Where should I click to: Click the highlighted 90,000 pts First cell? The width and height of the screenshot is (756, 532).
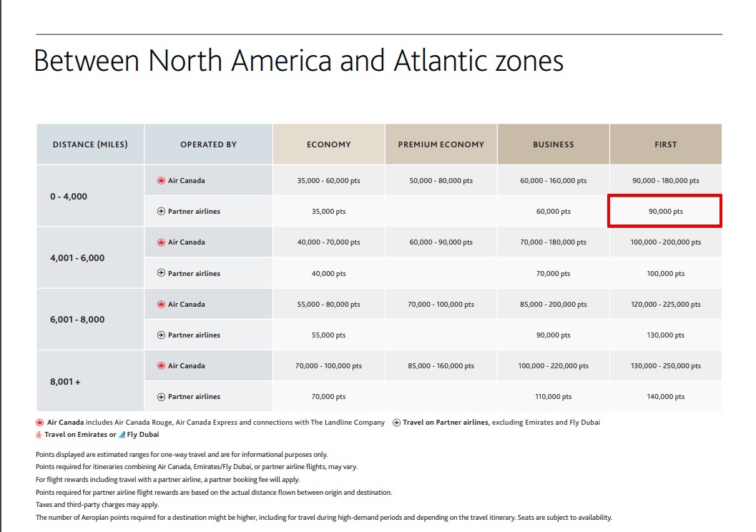coord(665,211)
